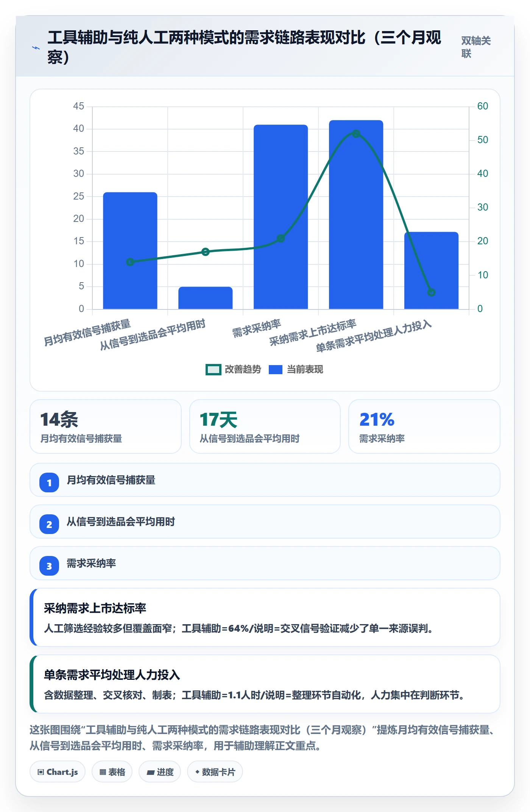This screenshot has width=530, height=812.
Task: Click the 改善趋势 legend label
Action: tap(243, 370)
